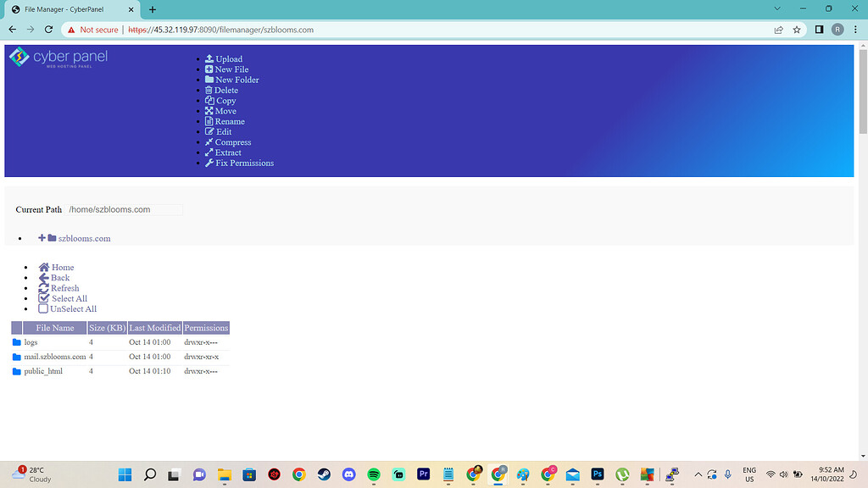Expand the szblooms.com folder tree
The height and width of the screenshot is (488, 868).
[x=41, y=238]
